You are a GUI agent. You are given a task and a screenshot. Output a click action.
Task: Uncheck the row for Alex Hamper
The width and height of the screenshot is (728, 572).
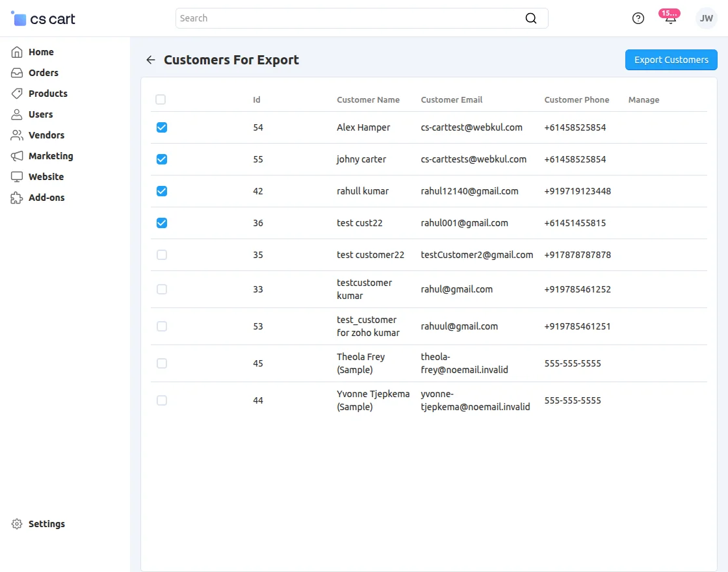[x=161, y=127]
